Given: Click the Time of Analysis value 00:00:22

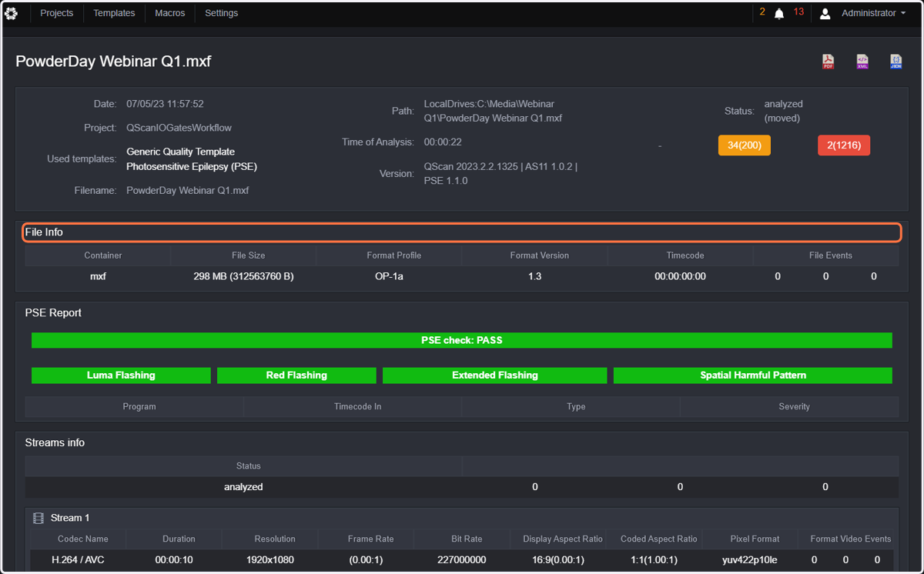Looking at the screenshot, I should point(443,142).
